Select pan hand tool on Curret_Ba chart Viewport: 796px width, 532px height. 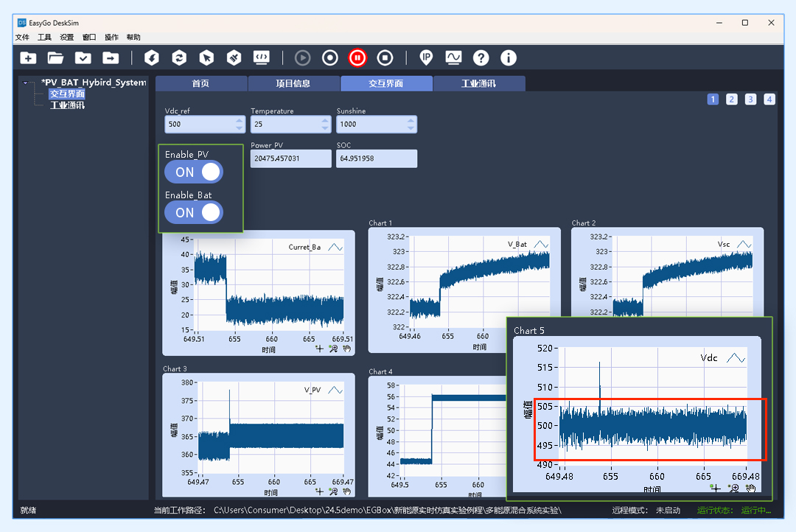pos(346,349)
